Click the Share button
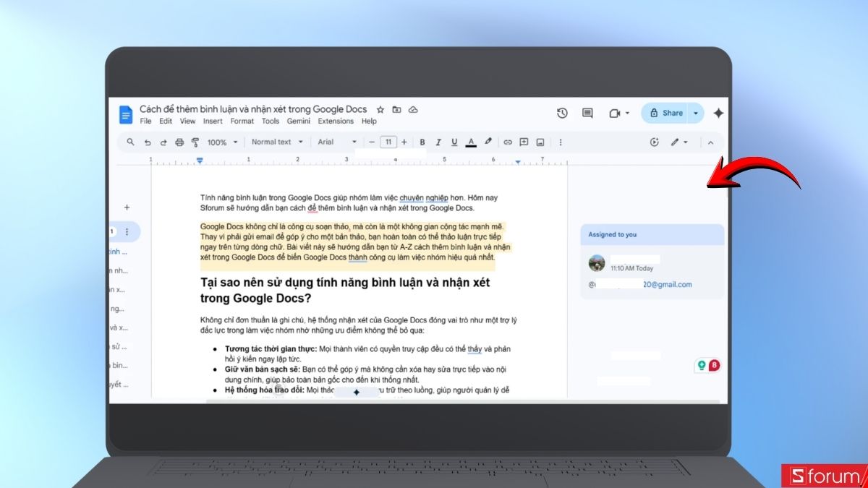Screen dimensions: 868x488 click(665, 113)
